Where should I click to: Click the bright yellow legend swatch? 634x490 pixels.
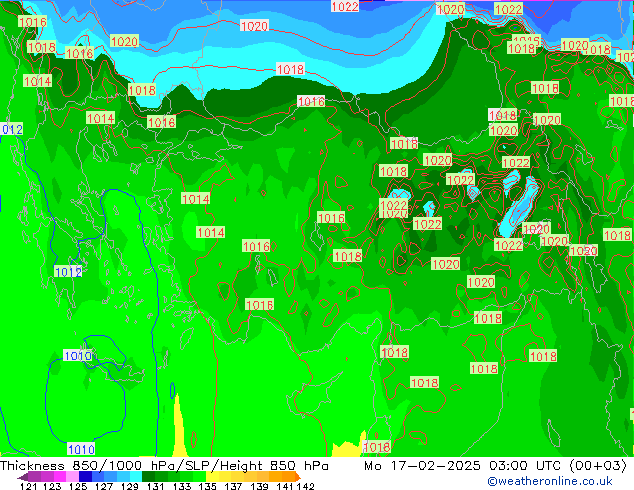[212, 477]
